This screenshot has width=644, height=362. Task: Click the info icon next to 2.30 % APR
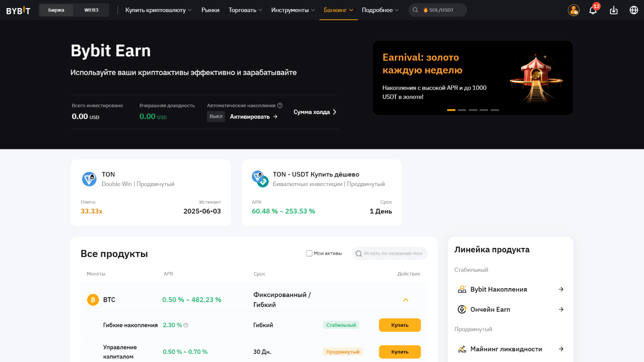186,325
